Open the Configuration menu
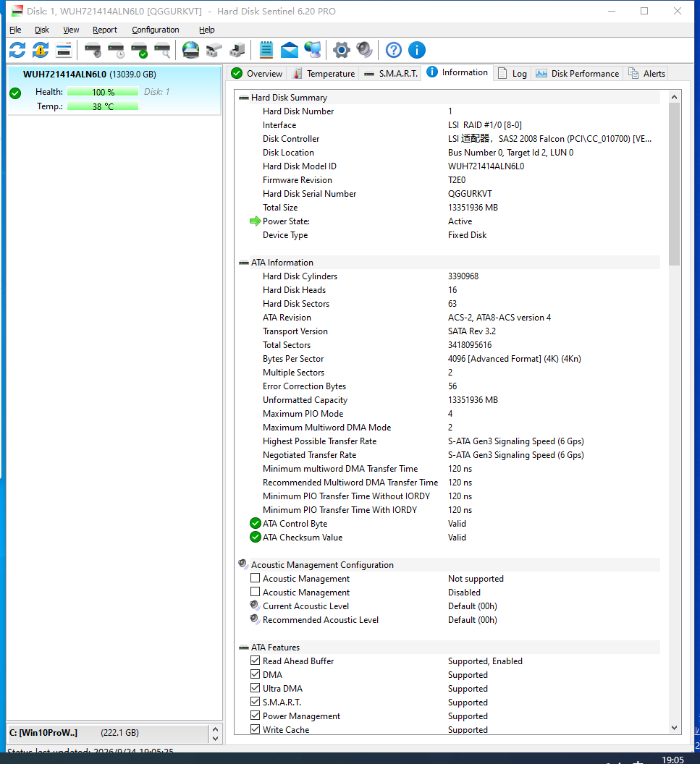Screen dimensions: 700x764 [156, 30]
